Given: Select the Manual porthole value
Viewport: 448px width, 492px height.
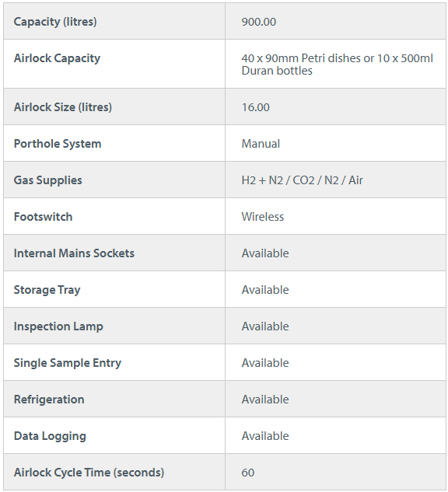Looking at the screenshot, I should [261, 144].
